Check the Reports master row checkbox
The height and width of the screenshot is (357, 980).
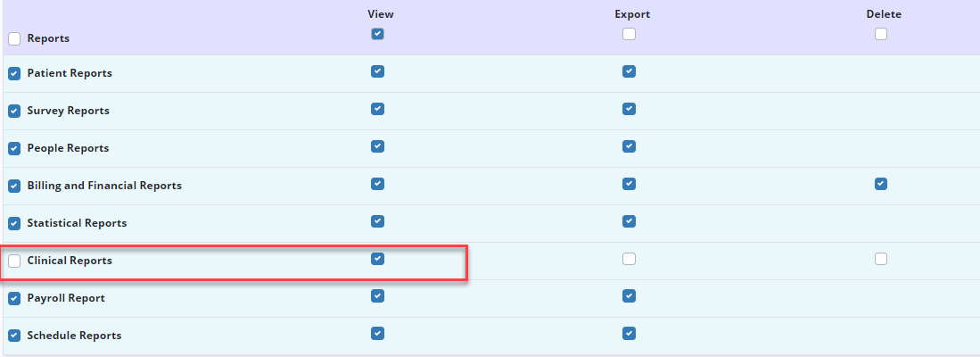coord(14,39)
